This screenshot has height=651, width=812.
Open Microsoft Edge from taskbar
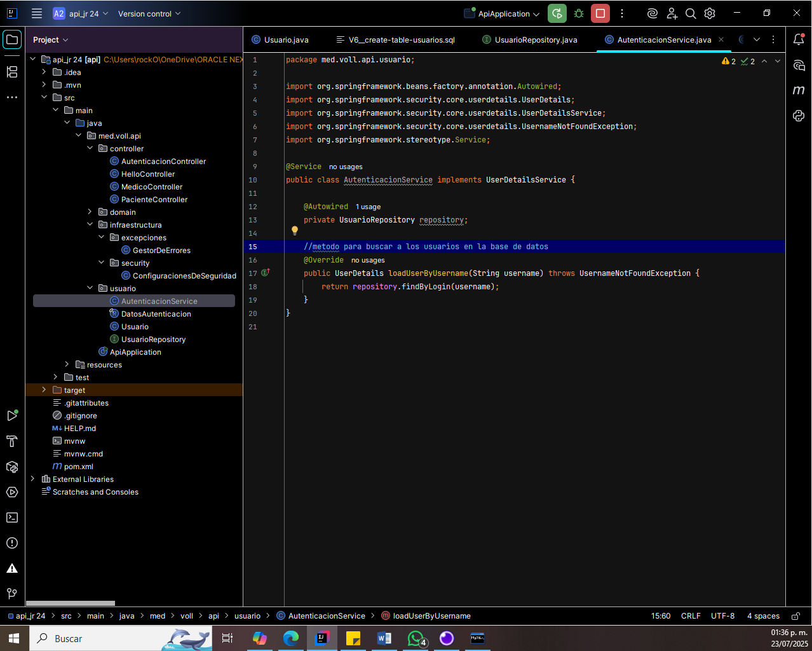(x=291, y=638)
